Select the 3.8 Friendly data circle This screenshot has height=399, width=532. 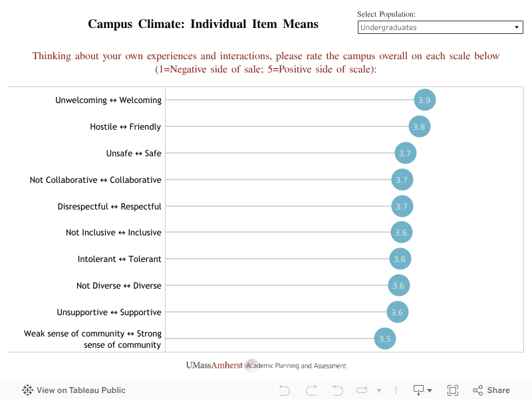[x=419, y=126]
